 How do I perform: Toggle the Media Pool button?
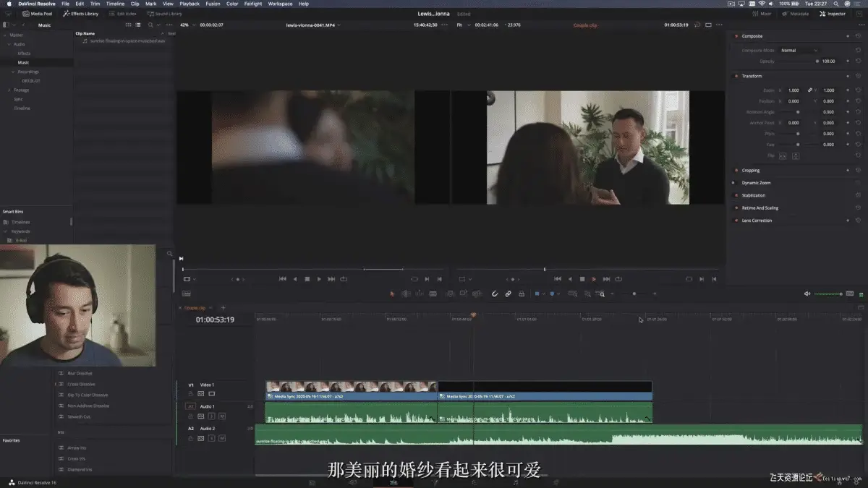pos(36,14)
